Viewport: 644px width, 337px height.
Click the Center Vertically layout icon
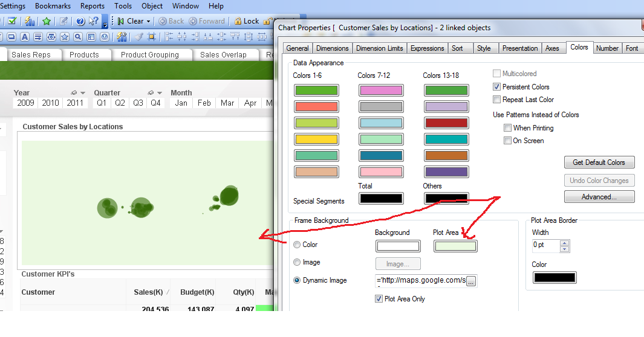(x=221, y=36)
